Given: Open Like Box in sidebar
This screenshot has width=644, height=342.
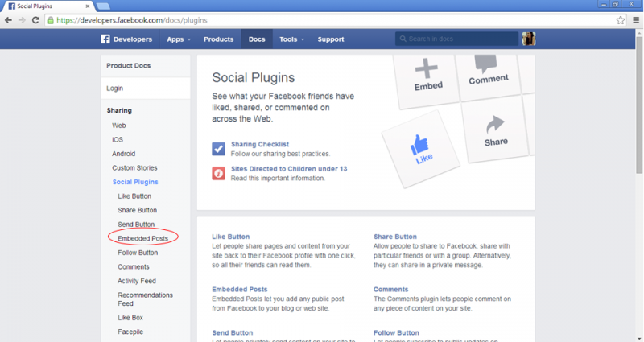Looking at the screenshot, I should click(130, 318).
